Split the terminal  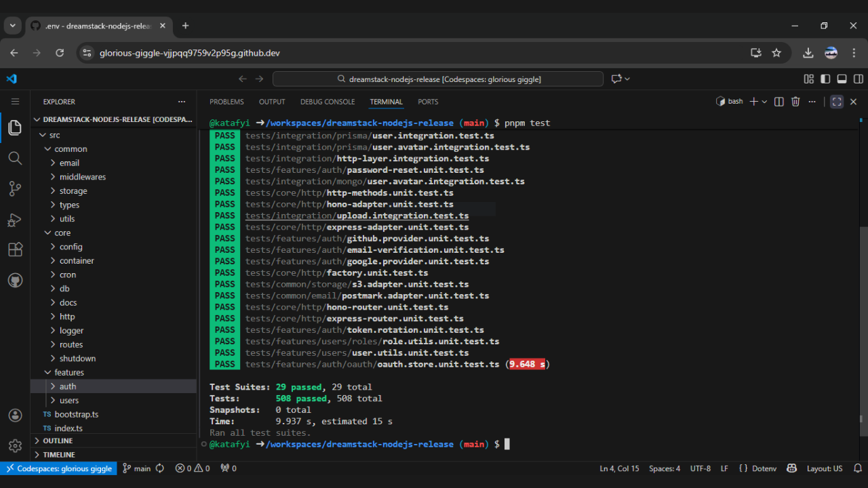778,102
